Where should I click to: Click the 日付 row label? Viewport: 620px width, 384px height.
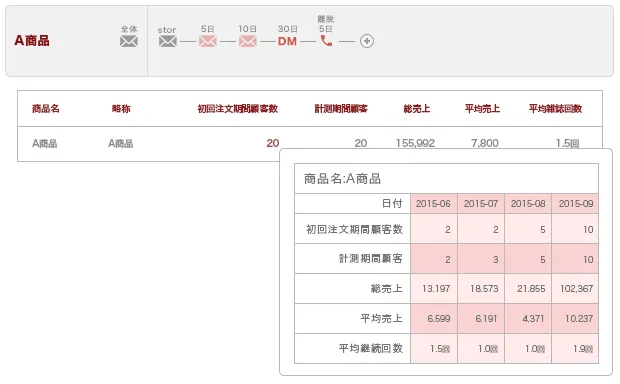[x=392, y=204]
